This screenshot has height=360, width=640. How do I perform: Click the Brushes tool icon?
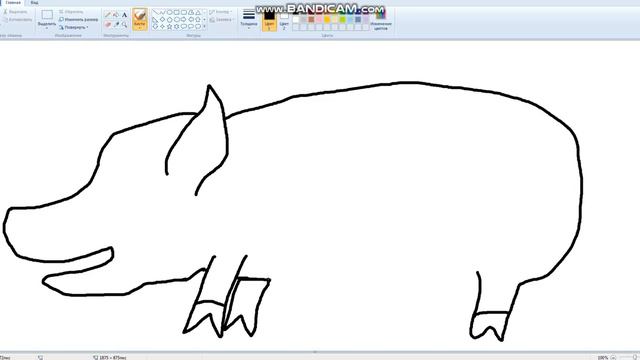(140, 15)
